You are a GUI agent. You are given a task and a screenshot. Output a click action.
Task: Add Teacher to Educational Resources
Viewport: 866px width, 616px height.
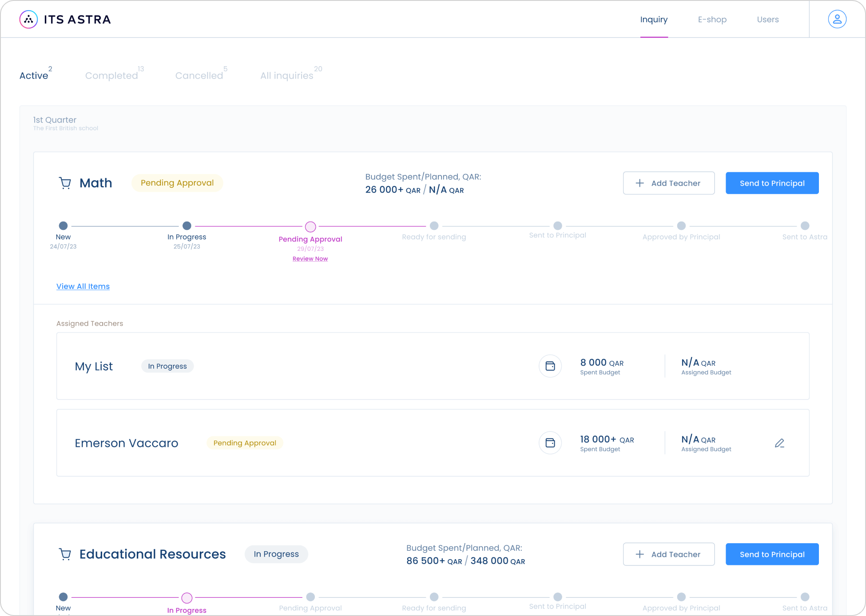pyautogui.click(x=669, y=554)
